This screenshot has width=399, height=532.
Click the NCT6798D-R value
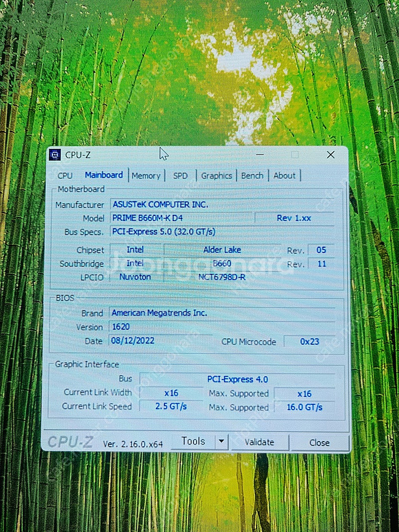(x=222, y=277)
